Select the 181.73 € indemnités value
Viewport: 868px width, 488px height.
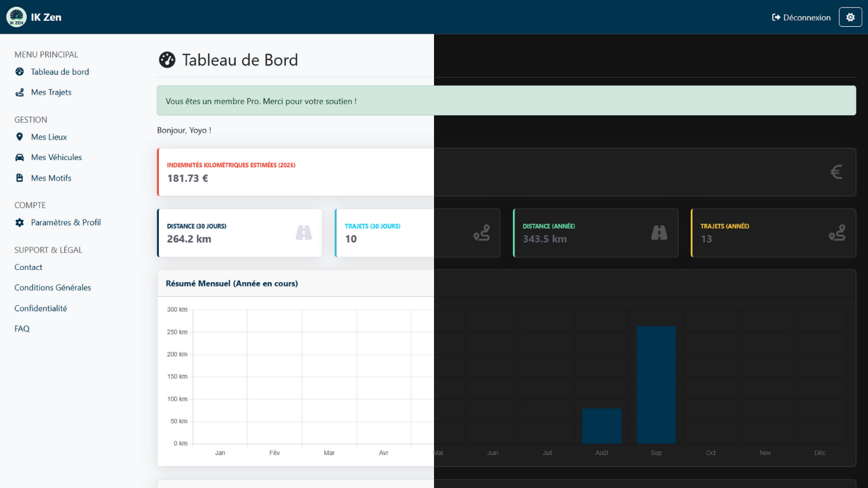tap(187, 178)
